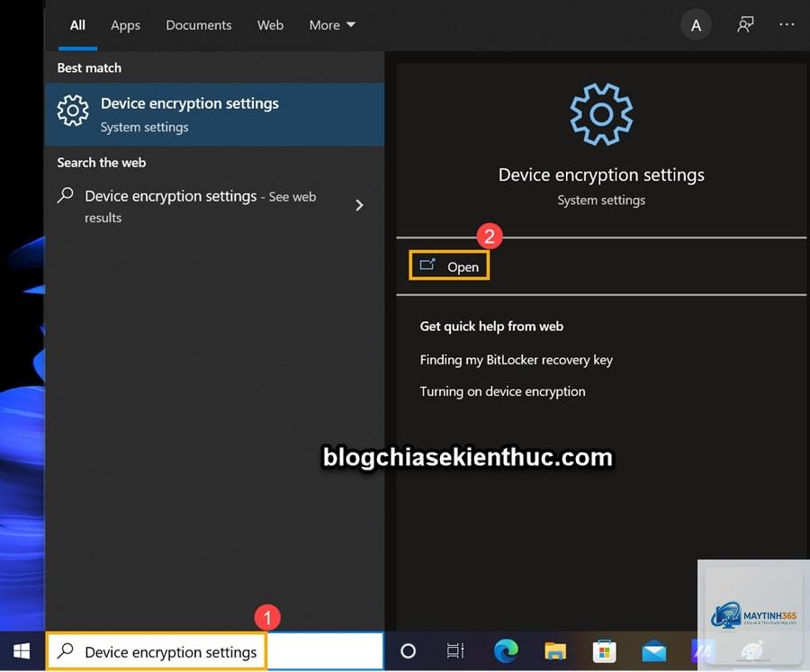This screenshot has width=810, height=672.
Task: Open Cortana circle icon on taskbar
Action: coord(408,651)
